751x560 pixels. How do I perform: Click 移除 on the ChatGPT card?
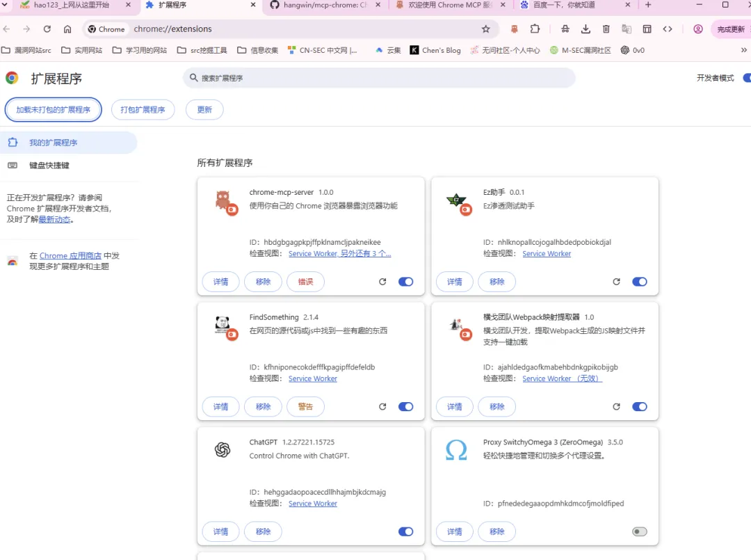pyautogui.click(x=263, y=531)
